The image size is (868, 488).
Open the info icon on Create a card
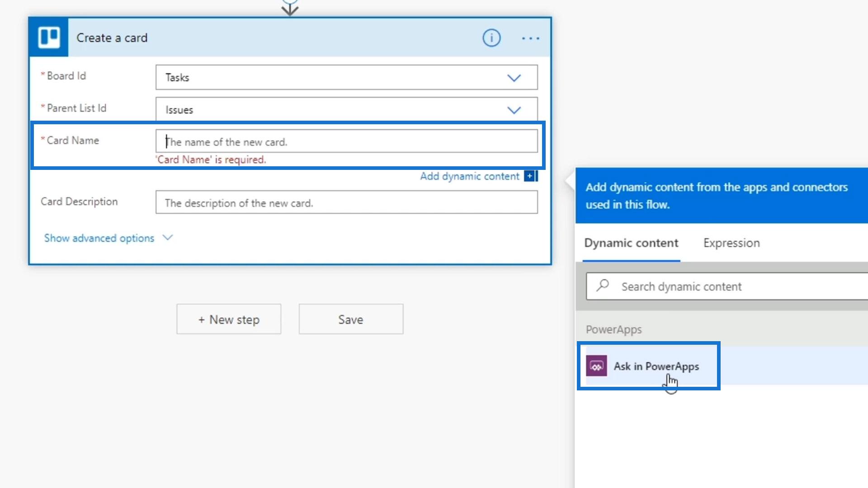(x=491, y=38)
